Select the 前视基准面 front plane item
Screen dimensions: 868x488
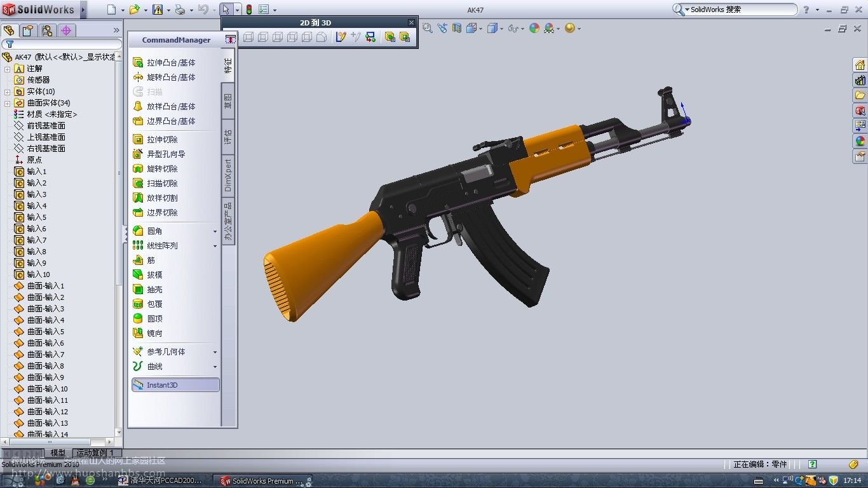46,126
